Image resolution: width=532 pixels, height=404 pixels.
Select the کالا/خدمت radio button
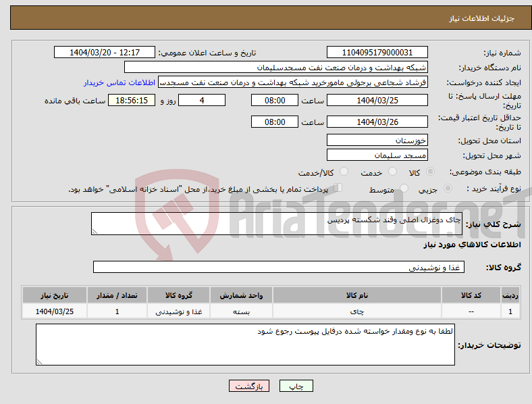coord(344,172)
